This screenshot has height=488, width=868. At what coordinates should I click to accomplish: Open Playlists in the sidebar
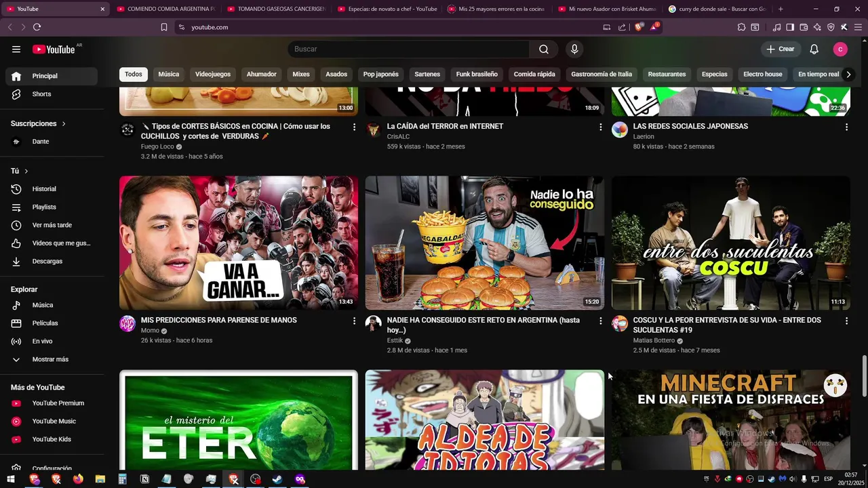[52, 207]
